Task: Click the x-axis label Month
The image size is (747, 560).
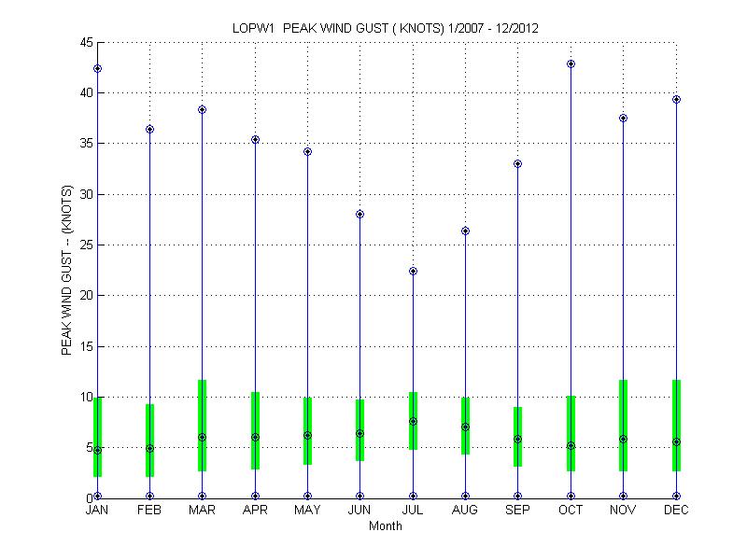Action: click(386, 526)
